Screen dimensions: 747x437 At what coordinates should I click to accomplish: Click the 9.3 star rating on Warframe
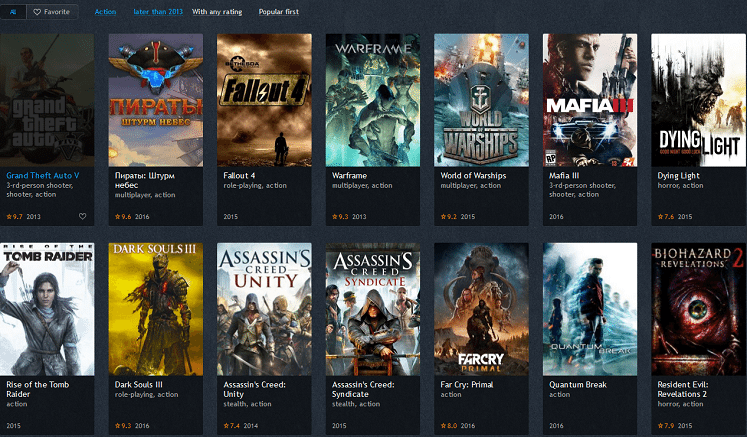pos(340,216)
